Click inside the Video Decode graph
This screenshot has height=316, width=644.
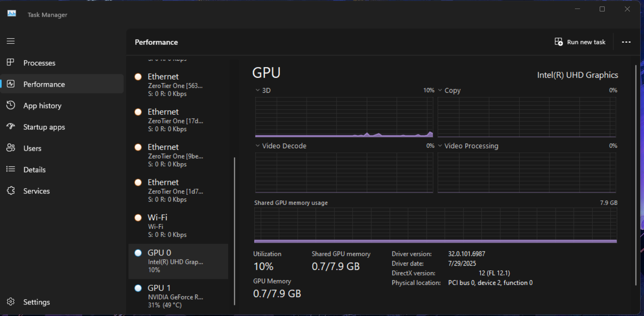(344, 173)
